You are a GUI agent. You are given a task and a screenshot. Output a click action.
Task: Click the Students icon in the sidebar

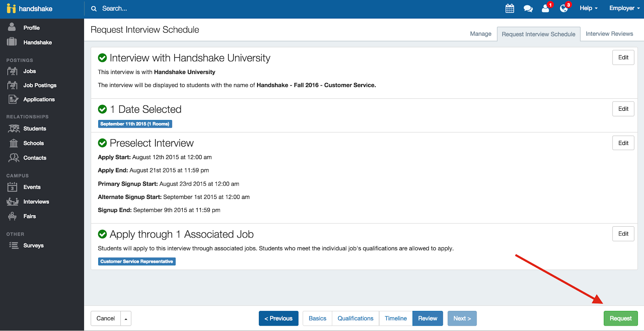(x=14, y=129)
